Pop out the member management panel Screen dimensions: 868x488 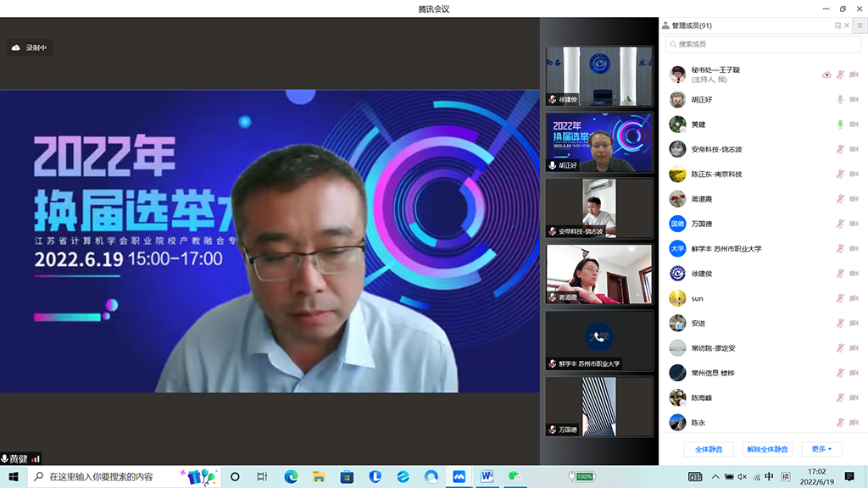pyautogui.click(x=838, y=25)
